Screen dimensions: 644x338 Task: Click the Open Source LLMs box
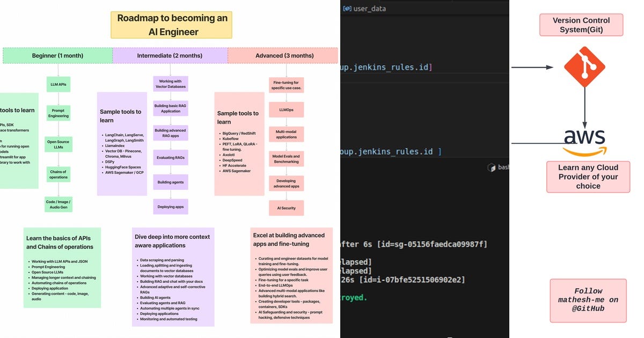coord(58,144)
